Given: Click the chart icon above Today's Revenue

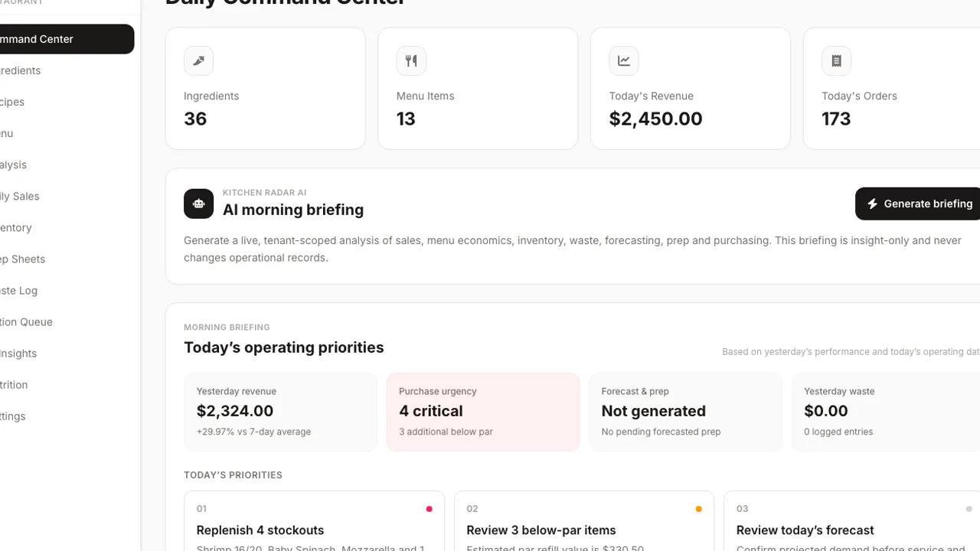Looking at the screenshot, I should pos(624,61).
